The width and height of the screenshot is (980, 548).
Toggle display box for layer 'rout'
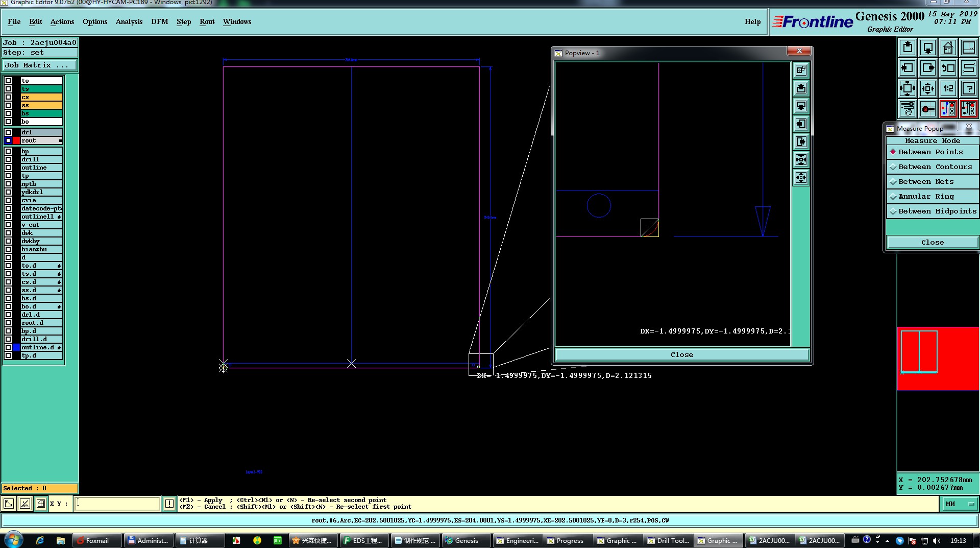[x=8, y=140]
